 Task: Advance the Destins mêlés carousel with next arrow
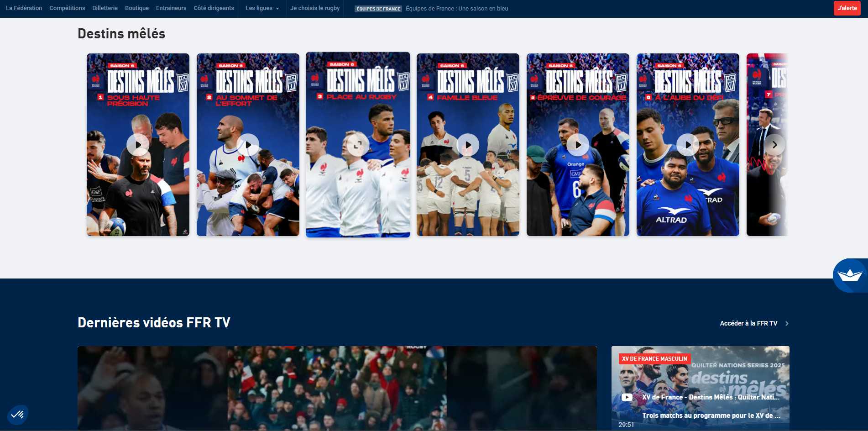[774, 145]
